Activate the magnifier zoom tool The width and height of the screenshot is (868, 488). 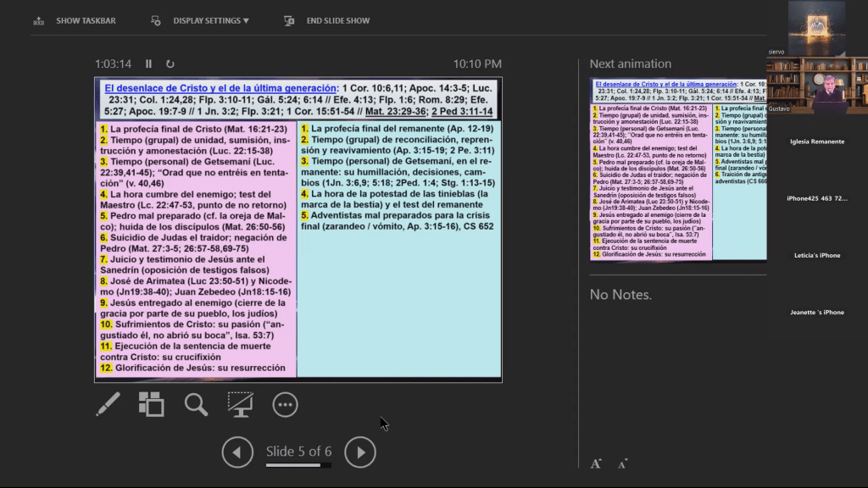(x=196, y=405)
